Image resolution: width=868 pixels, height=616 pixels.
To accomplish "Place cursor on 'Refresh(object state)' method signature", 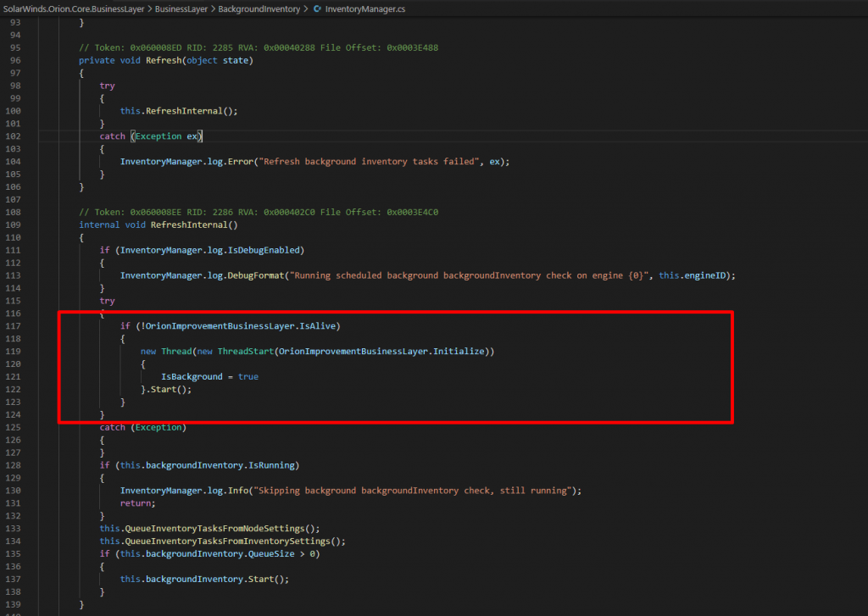I will click(x=199, y=60).
